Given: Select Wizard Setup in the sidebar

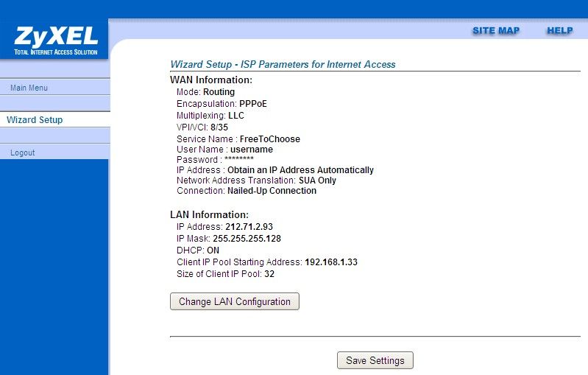Looking at the screenshot, I should tap(35, 120).
